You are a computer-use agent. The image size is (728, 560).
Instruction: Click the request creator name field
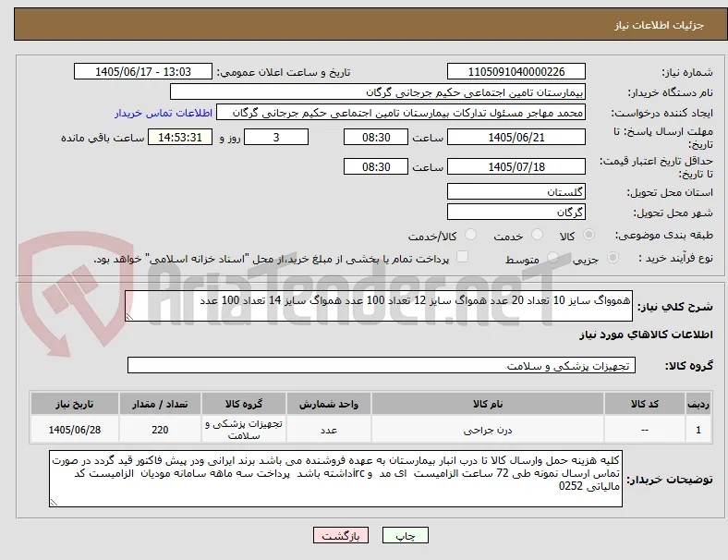tap(401, 113)
